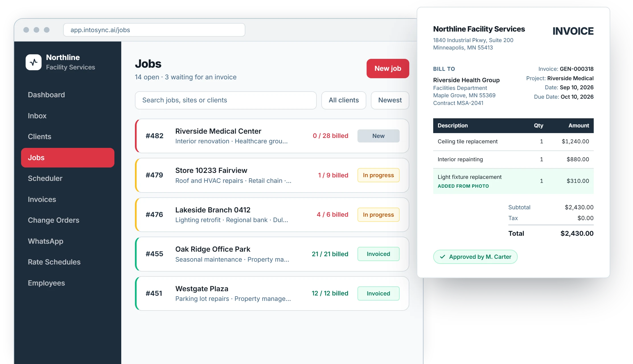Click the $1,240.00 amount

pyautogui.click(x=575, y=142)
